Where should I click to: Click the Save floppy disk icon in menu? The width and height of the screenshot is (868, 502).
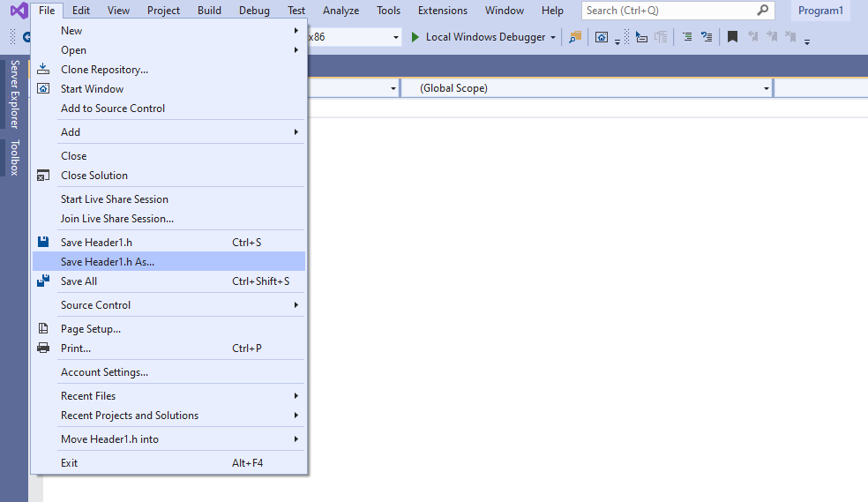click(x=43, y=242)
